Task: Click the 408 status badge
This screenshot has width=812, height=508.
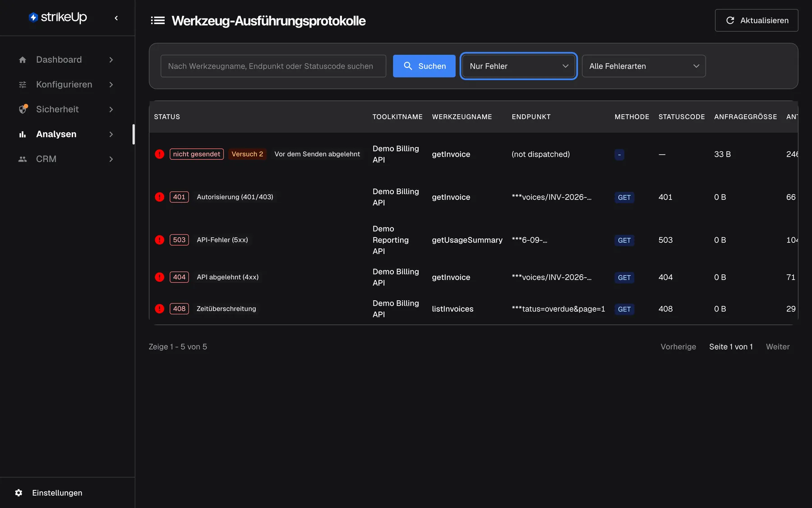Action: click(179, 309)
